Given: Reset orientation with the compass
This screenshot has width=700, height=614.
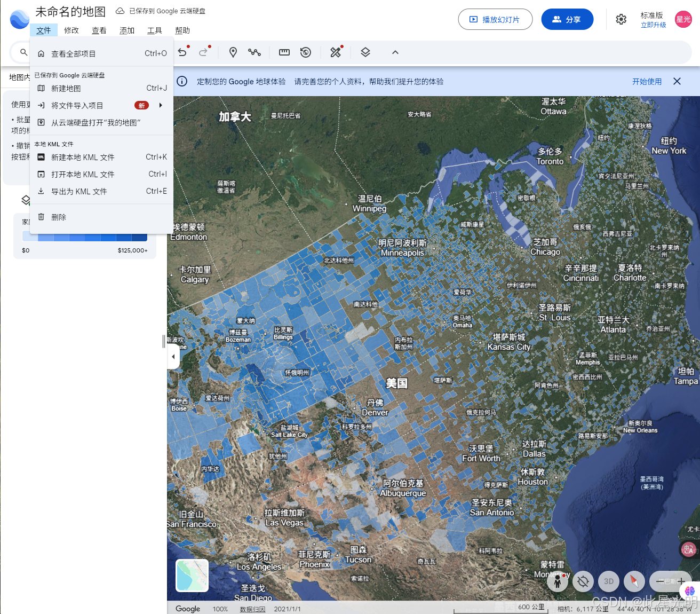Looking at the screenshot, I should 634,581.
